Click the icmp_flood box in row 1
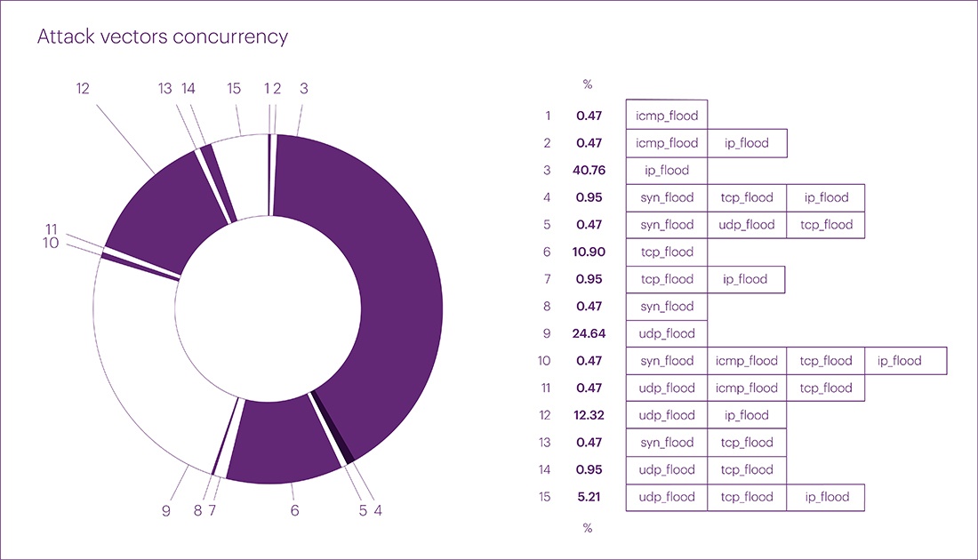This screenshot has width=978, height=560. tap(666, 116)
